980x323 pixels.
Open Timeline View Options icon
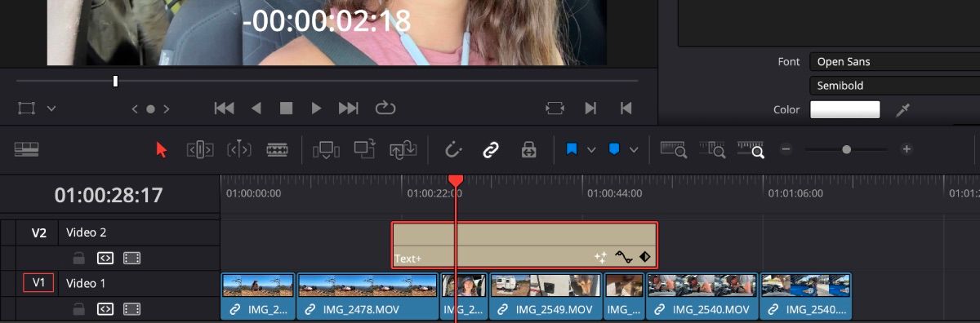click(x=27, y=149)
